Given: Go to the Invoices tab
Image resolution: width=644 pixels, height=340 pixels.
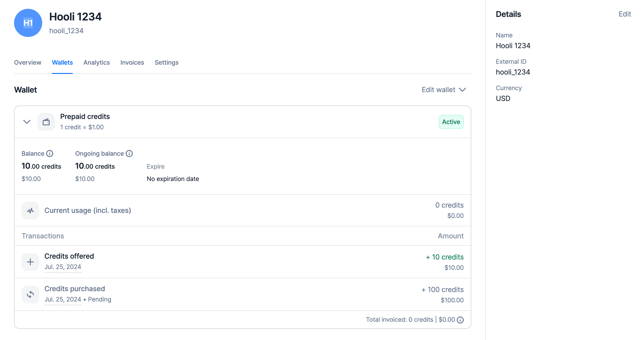Looking at the screenshot, I should click(132, 62).
